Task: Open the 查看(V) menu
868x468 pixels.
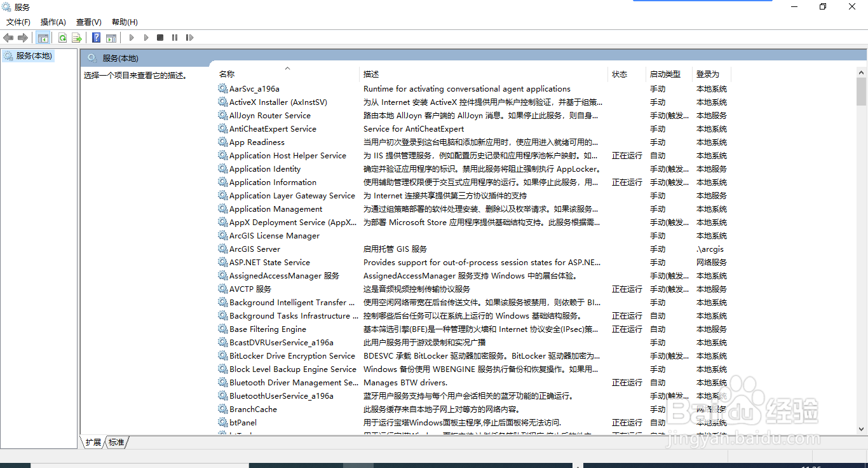Action: (88, 22)
